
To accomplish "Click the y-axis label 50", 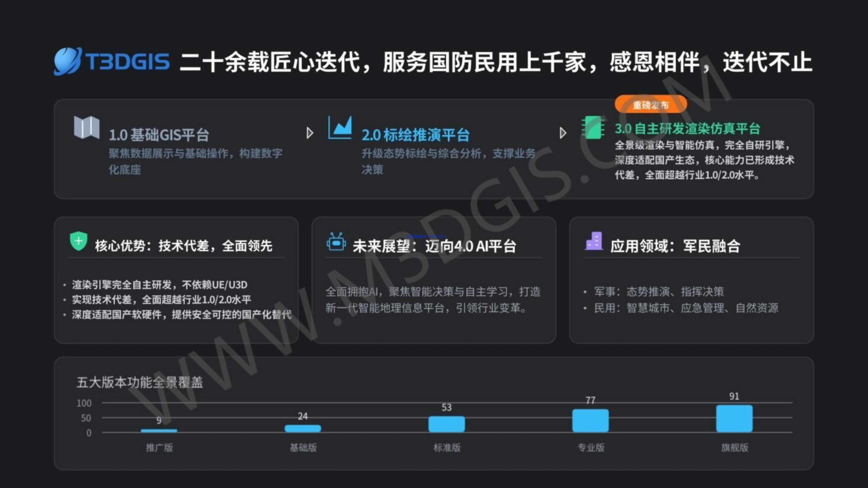I will pyautogui.click(x=86, y=418).
